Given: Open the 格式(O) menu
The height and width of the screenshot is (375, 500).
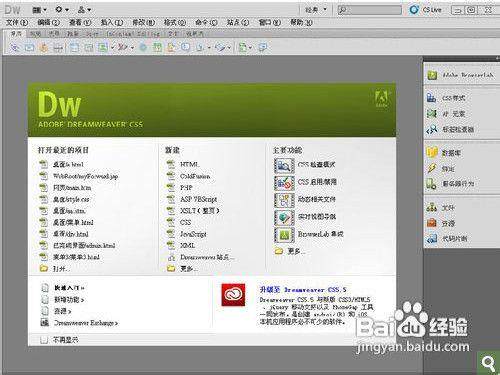Looking at the screenshot, I should (x=175, y=22).
